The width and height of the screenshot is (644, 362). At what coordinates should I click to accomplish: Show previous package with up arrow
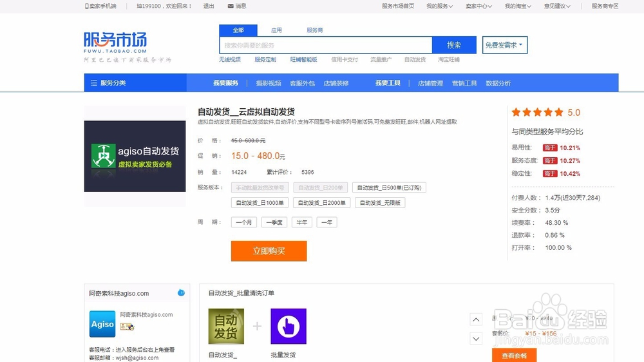coord(476,319)
